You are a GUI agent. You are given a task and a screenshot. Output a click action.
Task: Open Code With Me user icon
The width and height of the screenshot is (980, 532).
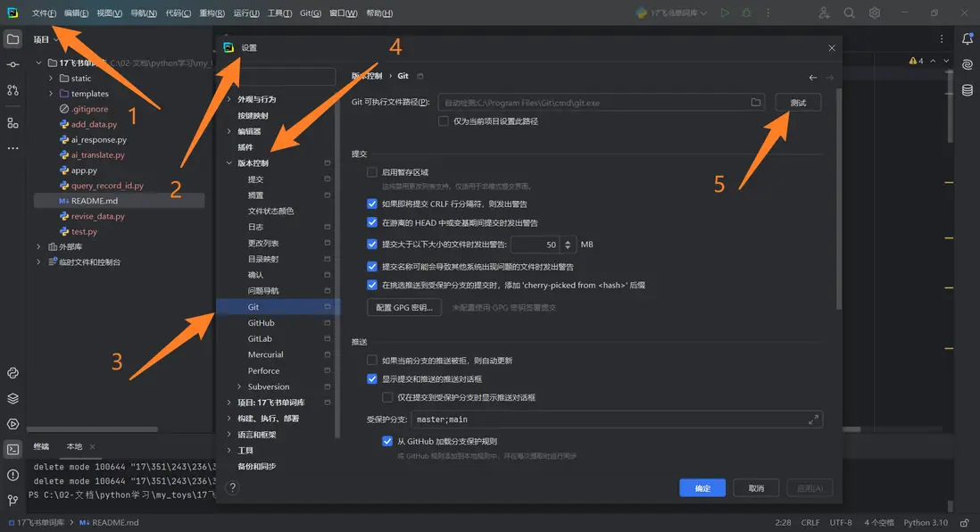pos(824,12)
